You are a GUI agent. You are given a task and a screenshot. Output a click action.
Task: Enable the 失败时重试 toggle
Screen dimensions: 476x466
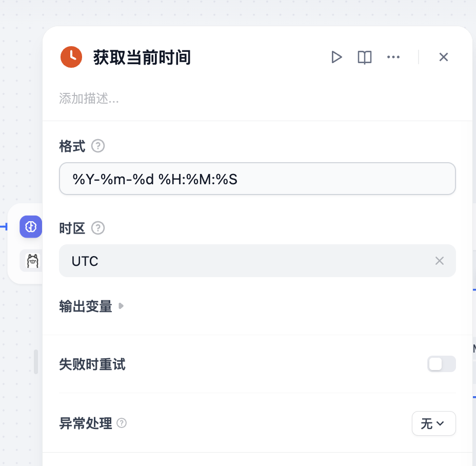[441, 364]
